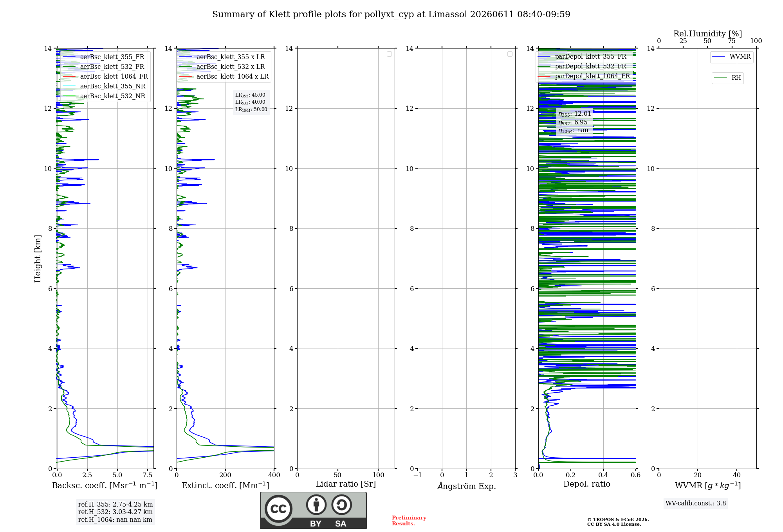Viewport: 783px width, 532px height.
Task: Click the share-alike circular arrow icon above SA
Action: [x=341, y=505]
